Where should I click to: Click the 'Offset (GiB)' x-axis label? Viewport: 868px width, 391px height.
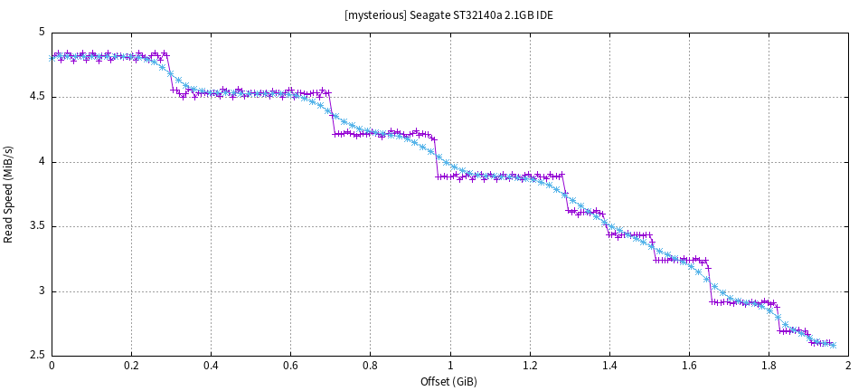click(448, 382)
